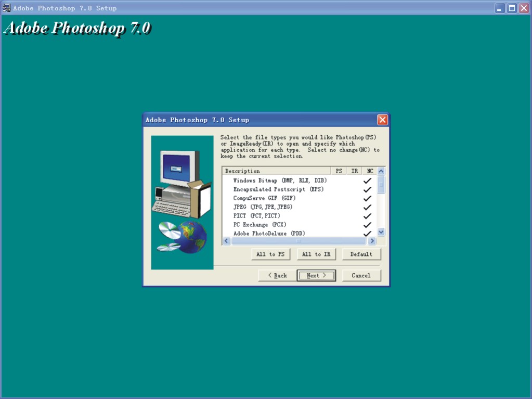Toggle NC checkmark for CompuServe GIF row
This screenshot has height=399, width=532.
[x=367, y=199]
